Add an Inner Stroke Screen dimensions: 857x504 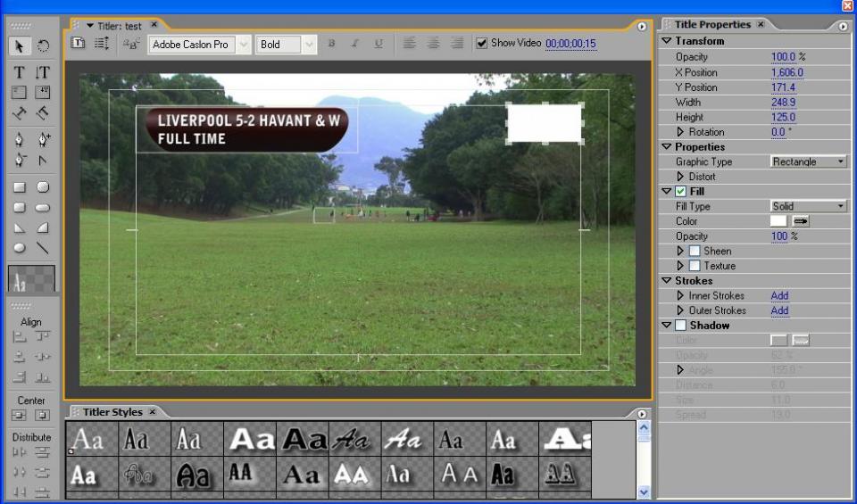pyautogui.click(x=779, y=296)
